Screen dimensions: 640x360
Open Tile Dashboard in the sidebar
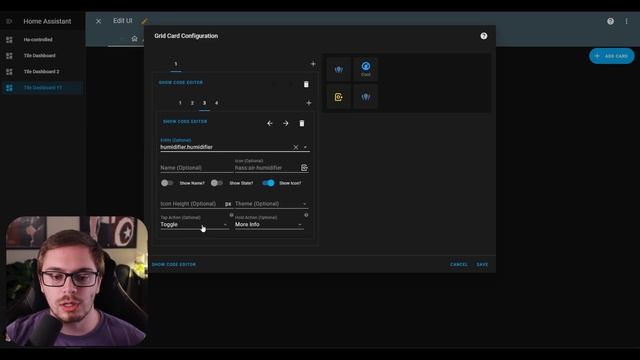tap(42, 56)
